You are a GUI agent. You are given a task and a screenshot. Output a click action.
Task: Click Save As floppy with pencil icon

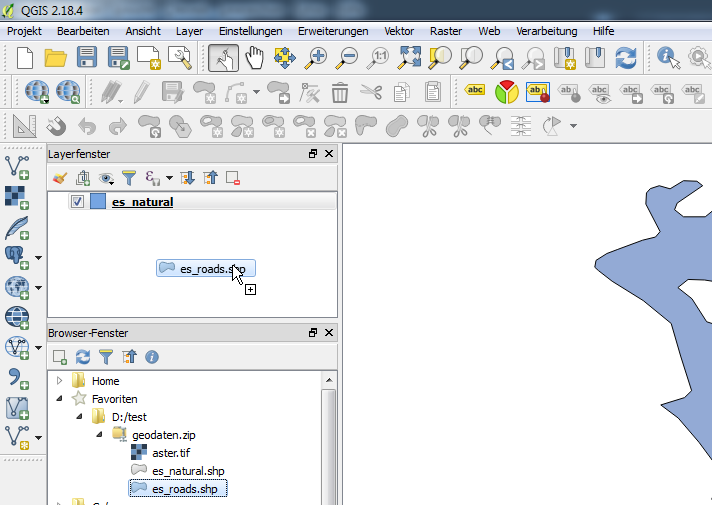coord(119,58)
